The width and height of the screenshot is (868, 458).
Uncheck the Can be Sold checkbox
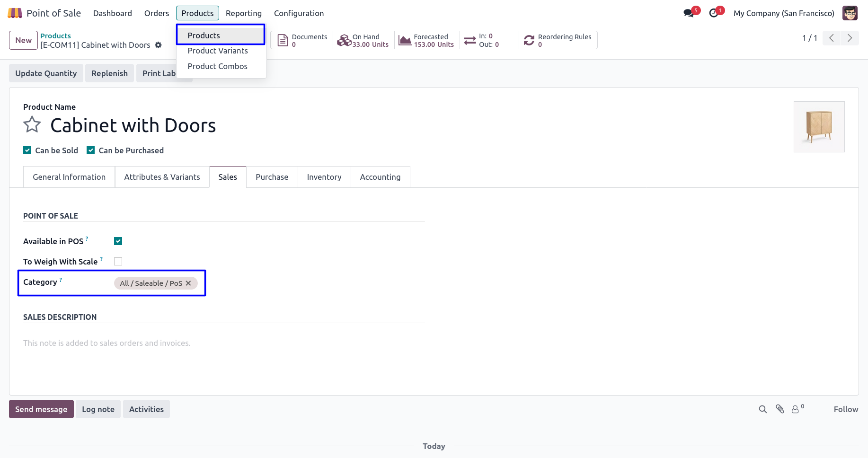coord(27,150)
